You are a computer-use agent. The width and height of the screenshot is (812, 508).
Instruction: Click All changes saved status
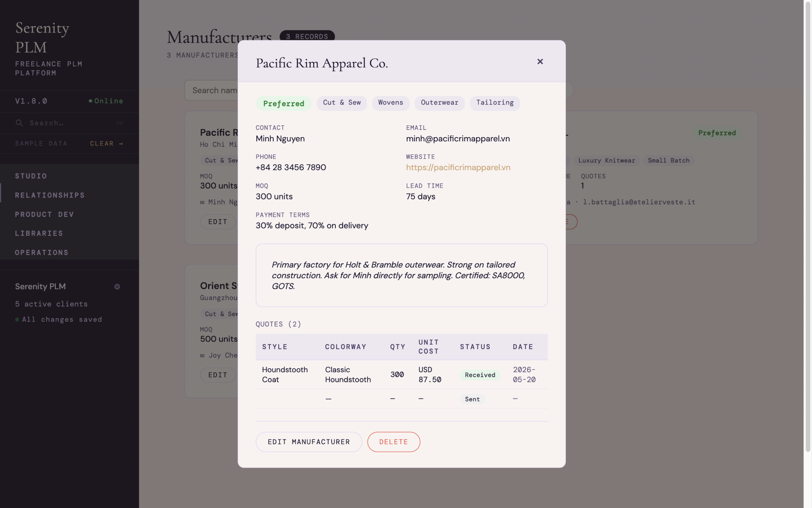(59, 319)
